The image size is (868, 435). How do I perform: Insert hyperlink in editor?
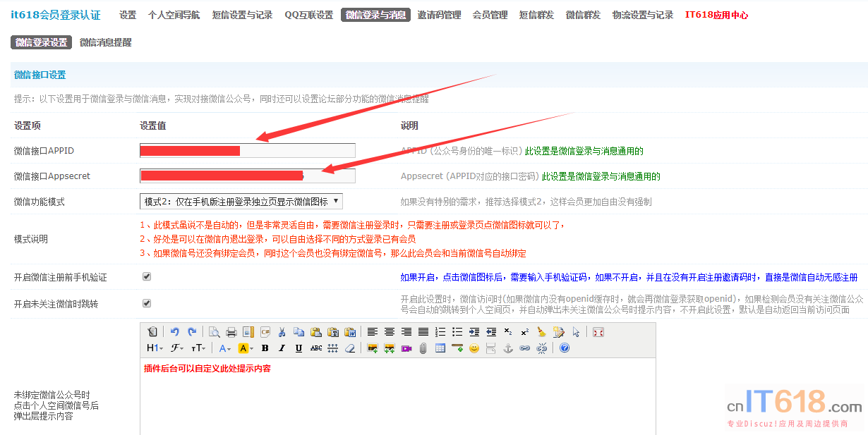point(525,348)
